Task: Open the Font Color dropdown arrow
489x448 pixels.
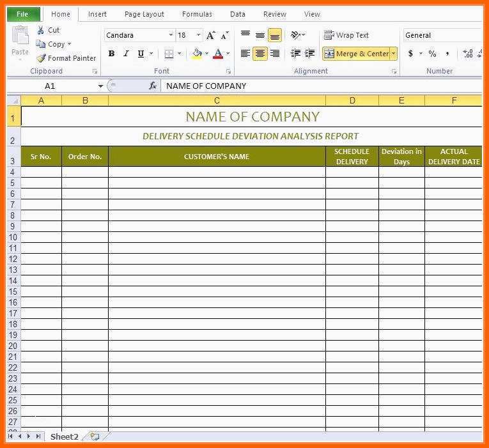Action: coord(229,54)
